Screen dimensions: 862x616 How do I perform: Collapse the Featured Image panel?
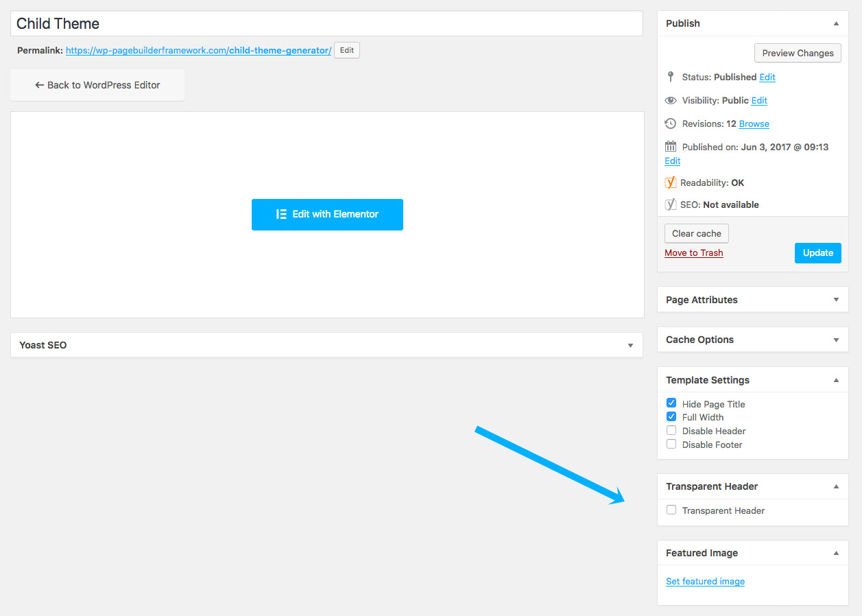836,553
